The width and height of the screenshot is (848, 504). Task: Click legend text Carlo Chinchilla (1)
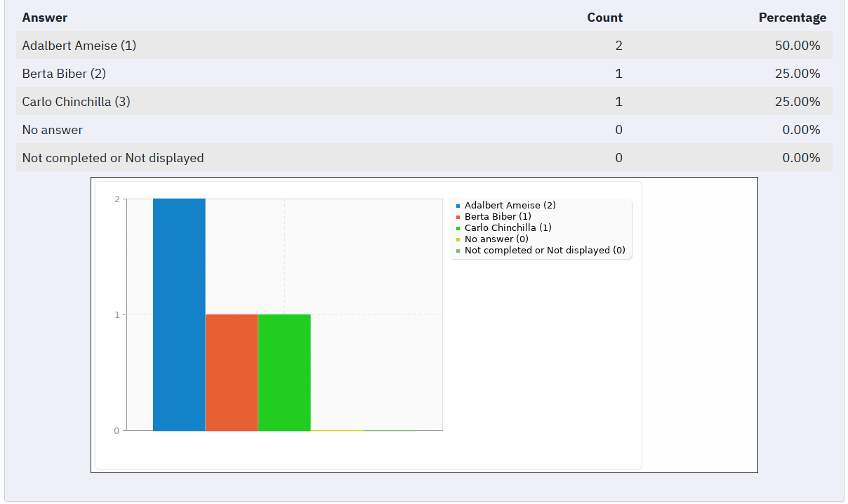click(x=508, y=228)
